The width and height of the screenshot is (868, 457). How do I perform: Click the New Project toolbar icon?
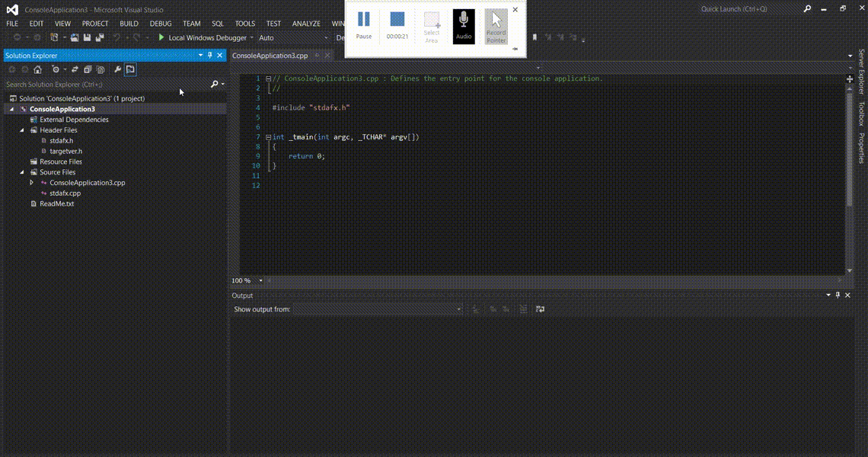54,37
